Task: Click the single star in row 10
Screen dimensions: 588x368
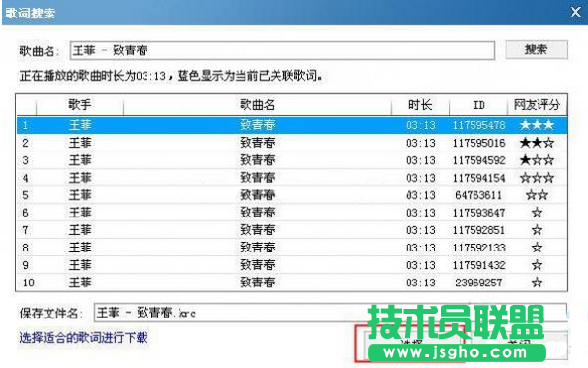Action: pos(537,283)
